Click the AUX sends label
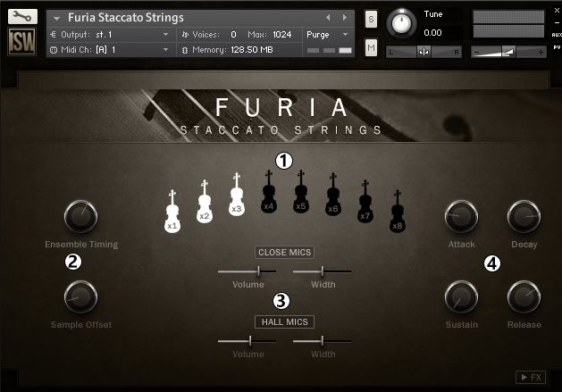Image resolution: width=562 pixels, height=392 pixels. point(557,35)
